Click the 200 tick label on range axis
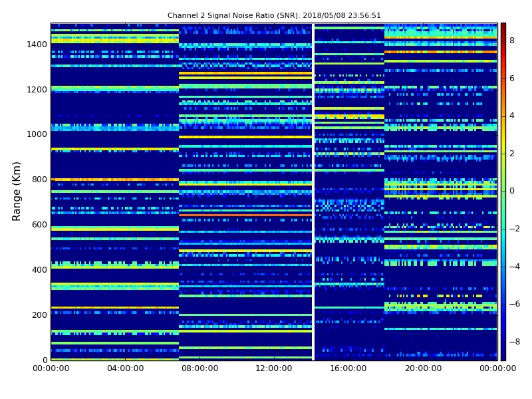The image size is (532, 399). click(x=39, y=315)
